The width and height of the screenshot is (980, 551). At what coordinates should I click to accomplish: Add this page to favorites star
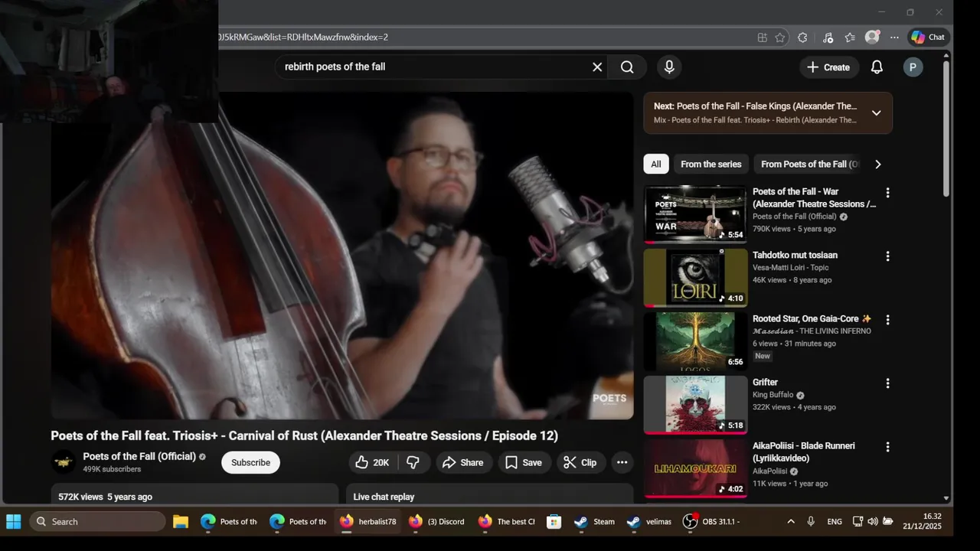tap(779, 37)
